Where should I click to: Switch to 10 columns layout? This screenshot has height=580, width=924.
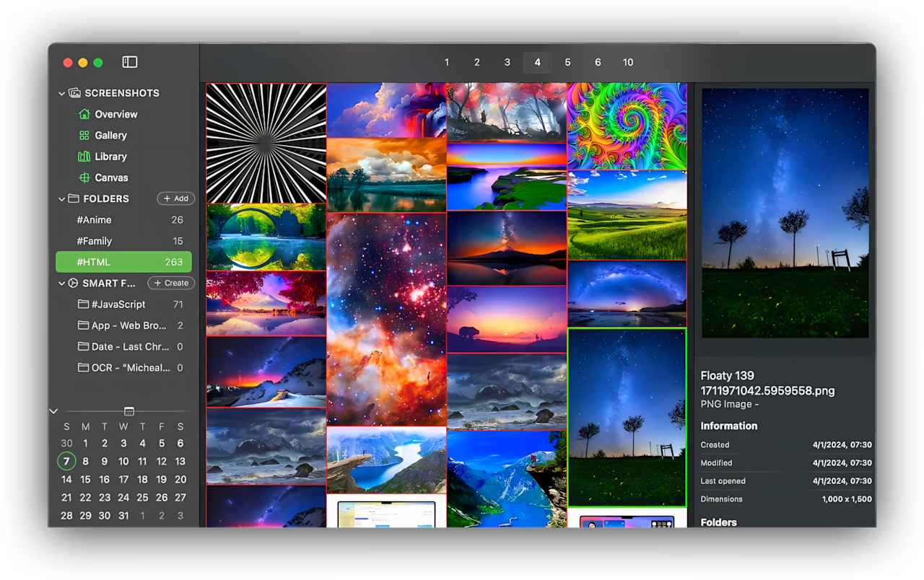(x=628, y=63)
